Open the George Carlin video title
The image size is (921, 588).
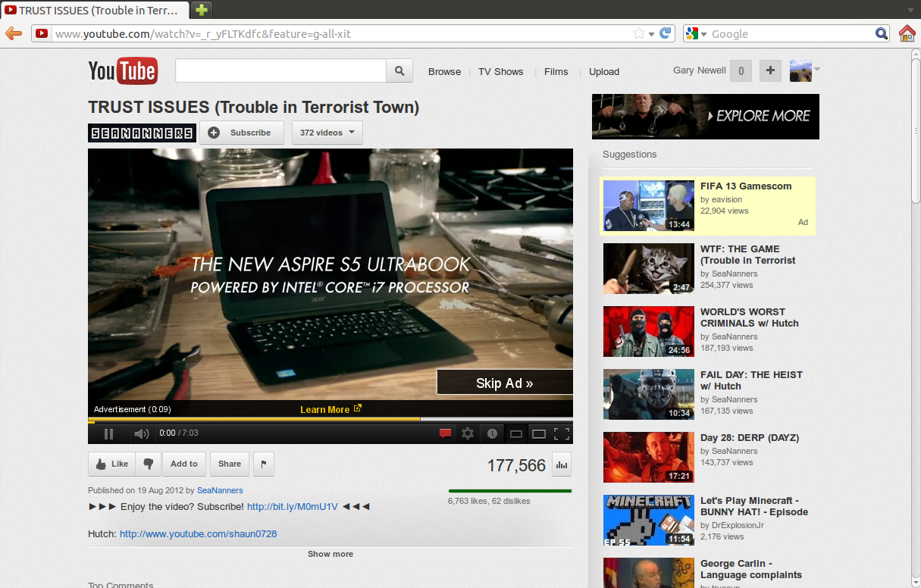pos(751,569)
